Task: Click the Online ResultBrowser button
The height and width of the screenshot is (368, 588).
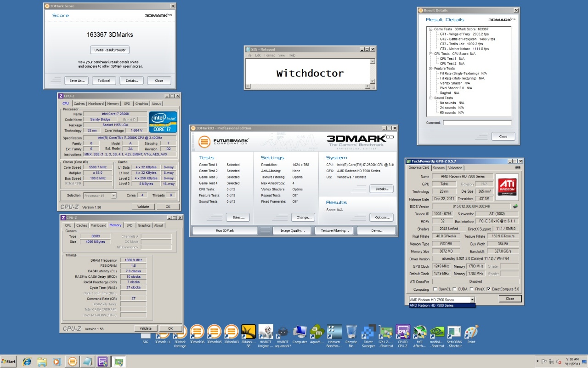Action: [x=110, y=50]
